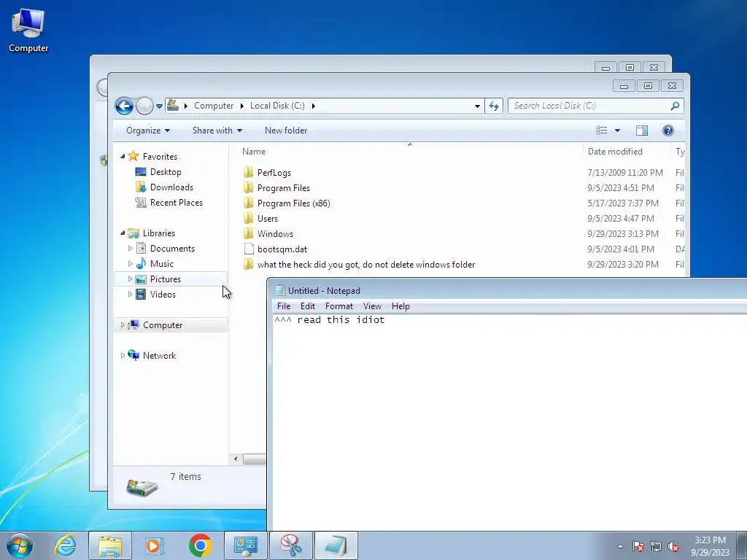Click the New folder button

[286, 131]
